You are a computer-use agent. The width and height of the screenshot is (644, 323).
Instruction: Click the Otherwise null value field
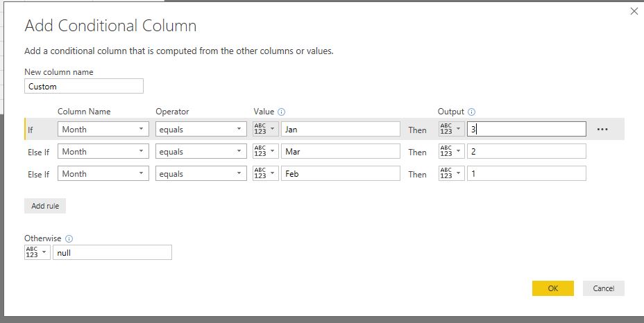click(112, 252)
